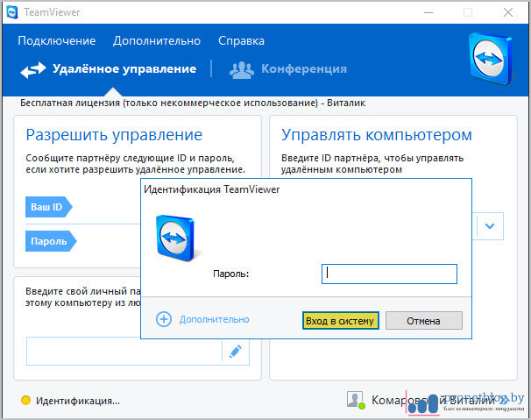Click the Идентификация TeamViewer dialog title
The image size is (531, 420).
click(212, 189)
